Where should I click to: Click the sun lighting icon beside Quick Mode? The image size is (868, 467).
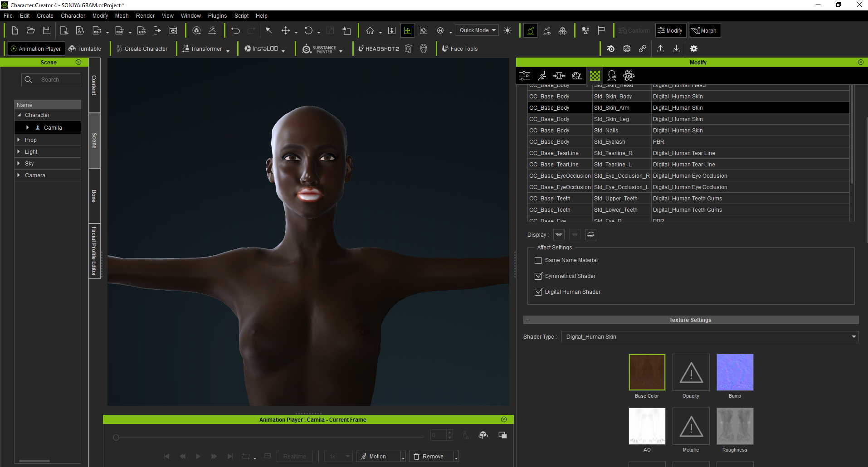507,30
